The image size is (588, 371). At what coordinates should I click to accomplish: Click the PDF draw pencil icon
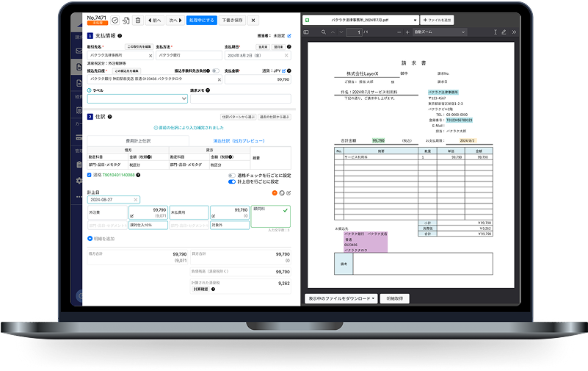[x=504, y=32]
